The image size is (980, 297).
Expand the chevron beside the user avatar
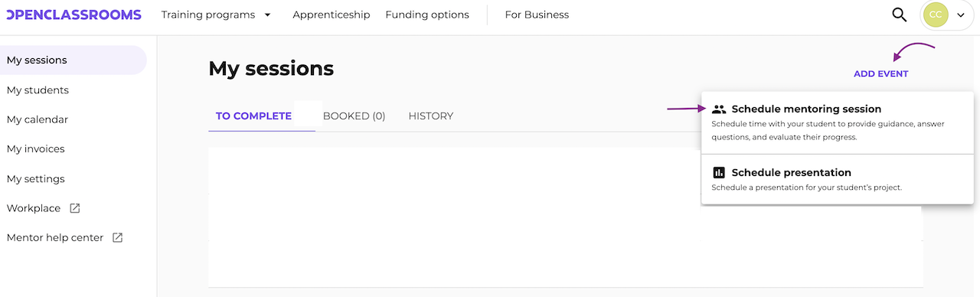point(961,15)
